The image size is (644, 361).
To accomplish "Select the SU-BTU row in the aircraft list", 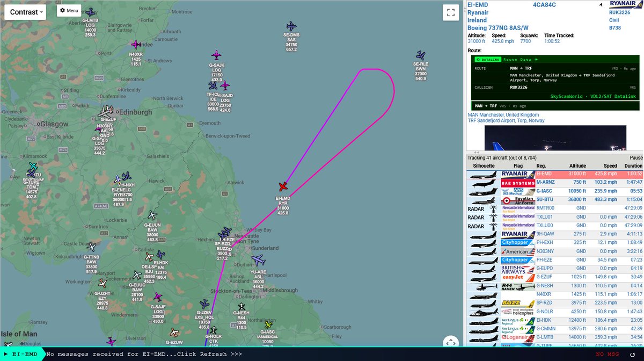I will pos(555,200).
